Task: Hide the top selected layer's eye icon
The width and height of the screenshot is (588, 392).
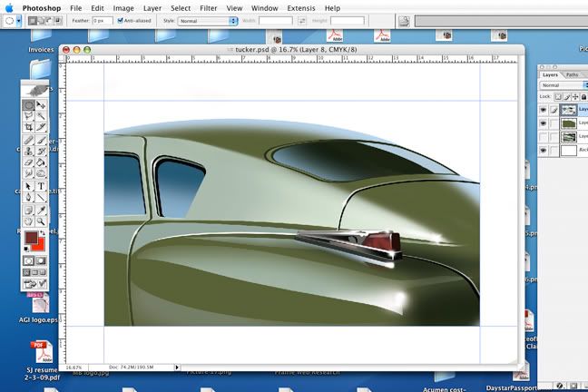Action: (x=543, y=110)
